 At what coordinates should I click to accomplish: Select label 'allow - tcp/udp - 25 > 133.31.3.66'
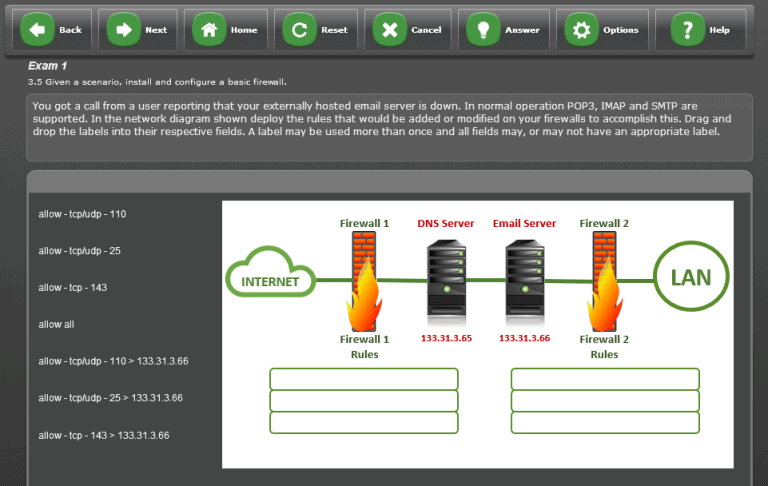(111, 398)
